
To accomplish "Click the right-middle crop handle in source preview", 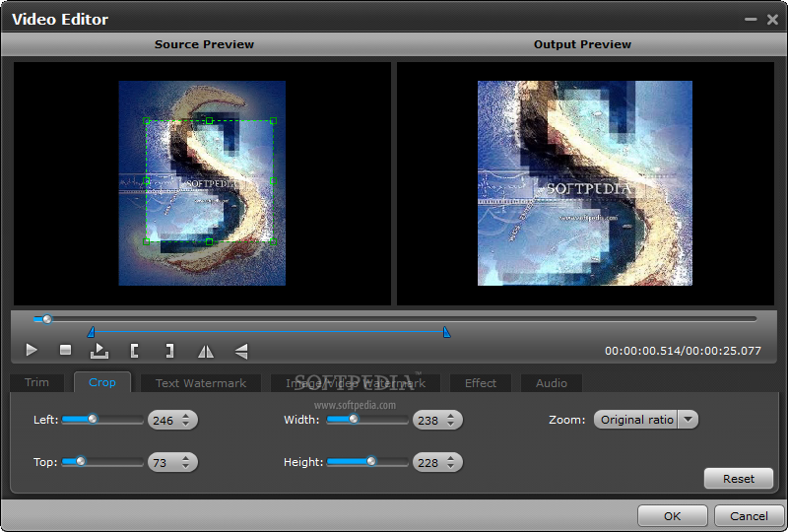I will [x=274, y=181].
